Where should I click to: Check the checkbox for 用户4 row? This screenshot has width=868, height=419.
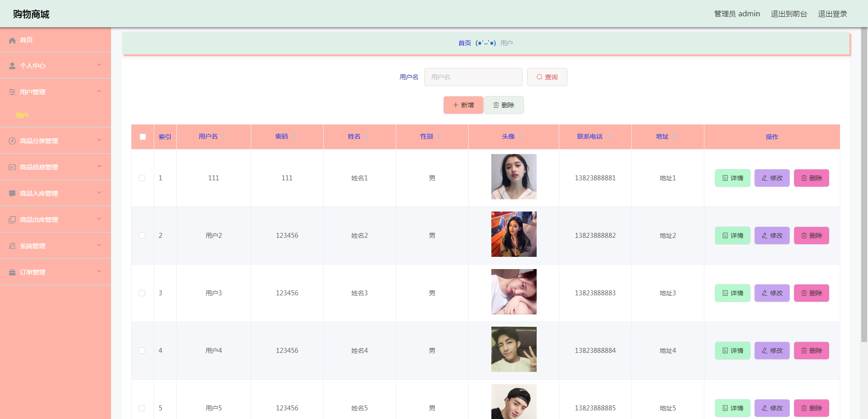tap(142, 351)
